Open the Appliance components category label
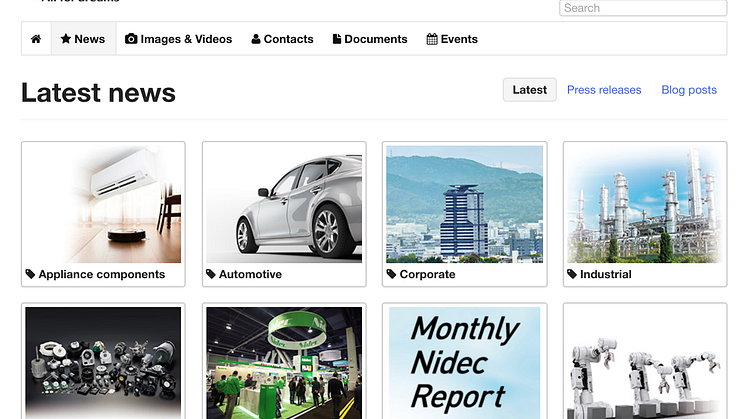746x419 pixels. point(102,274)
